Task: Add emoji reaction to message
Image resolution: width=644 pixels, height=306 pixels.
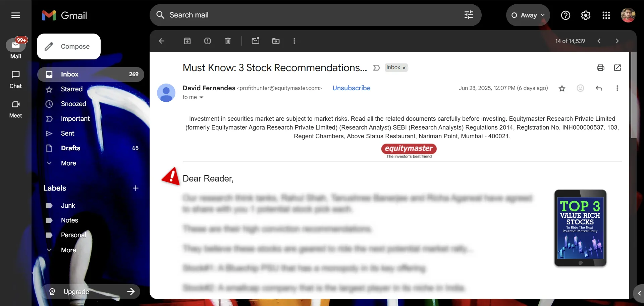Action: (580, 88)
